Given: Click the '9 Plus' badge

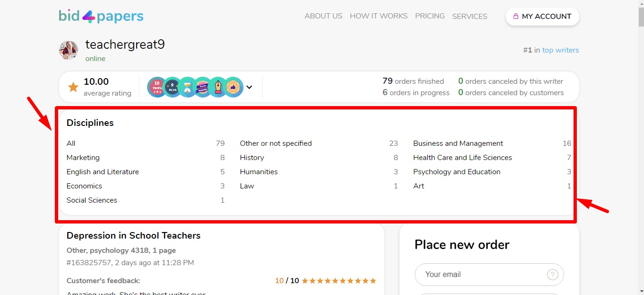Looking at the screenshot, I should click(x=172, y=87).
